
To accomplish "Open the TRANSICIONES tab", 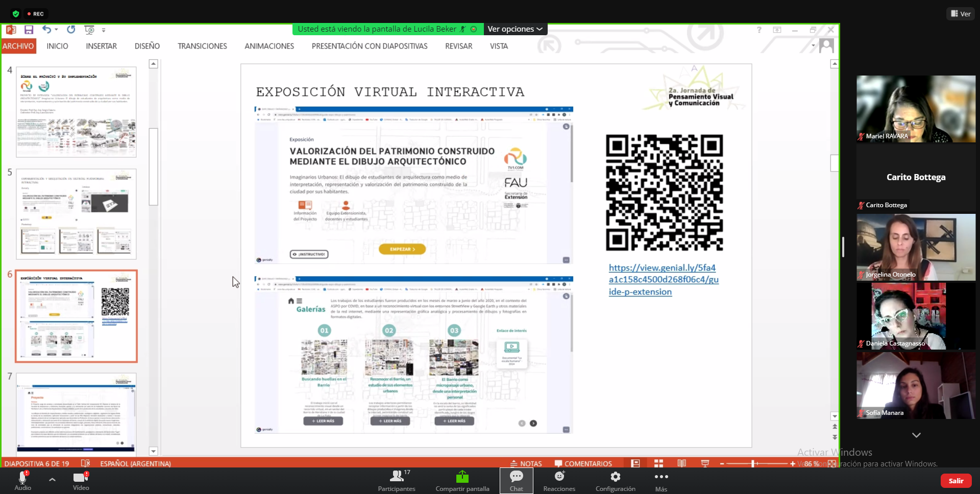I will pos(202,46).
